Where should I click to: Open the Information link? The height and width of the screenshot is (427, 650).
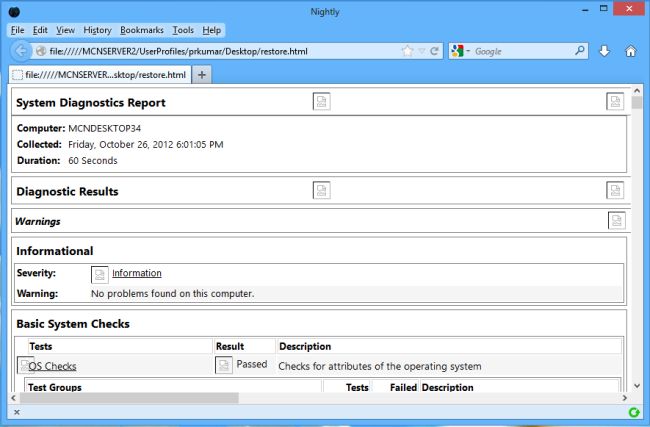137,273
